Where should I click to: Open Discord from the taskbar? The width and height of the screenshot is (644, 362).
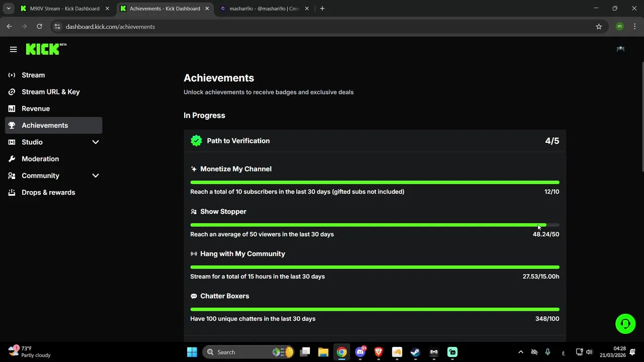(x=360, y=352)
